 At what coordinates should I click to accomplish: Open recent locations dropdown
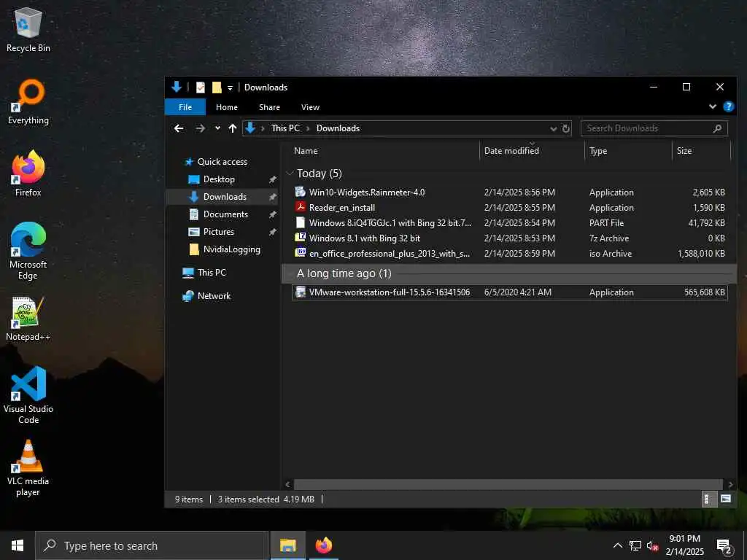tap(217, 128)
